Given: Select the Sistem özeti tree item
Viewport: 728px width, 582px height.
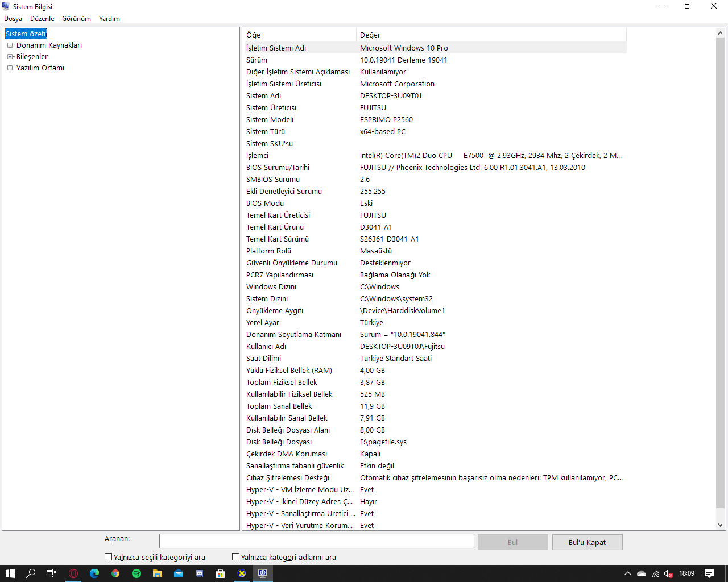Looking at the screenshot, I should click(x=26, y=34).
